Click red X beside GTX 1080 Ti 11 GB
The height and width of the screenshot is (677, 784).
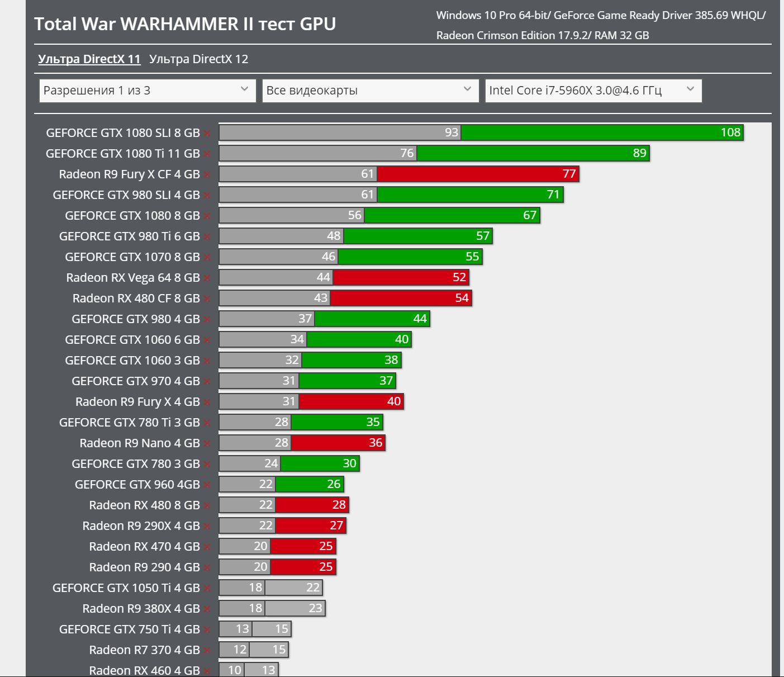click(207, 154)
